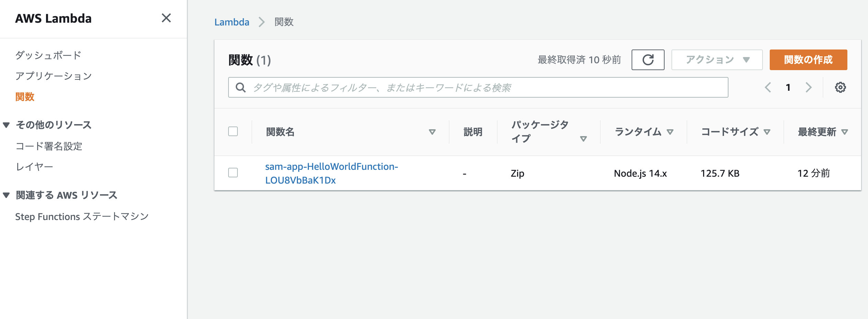Open table preferences gear icon

[840, 87]
